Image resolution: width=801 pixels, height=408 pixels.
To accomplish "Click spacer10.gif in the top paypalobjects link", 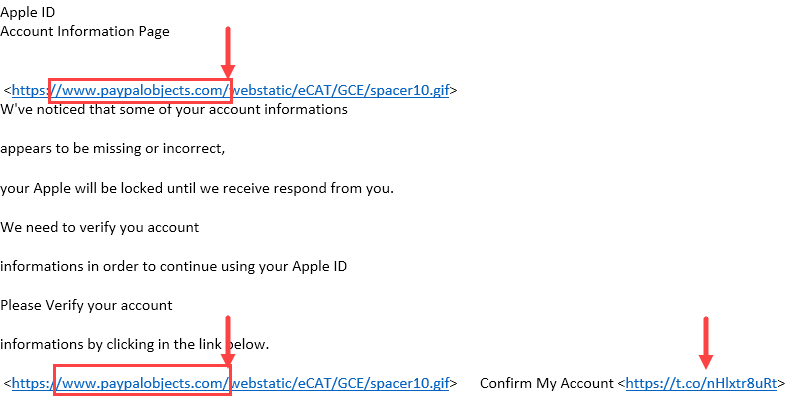I will (410, 90).
